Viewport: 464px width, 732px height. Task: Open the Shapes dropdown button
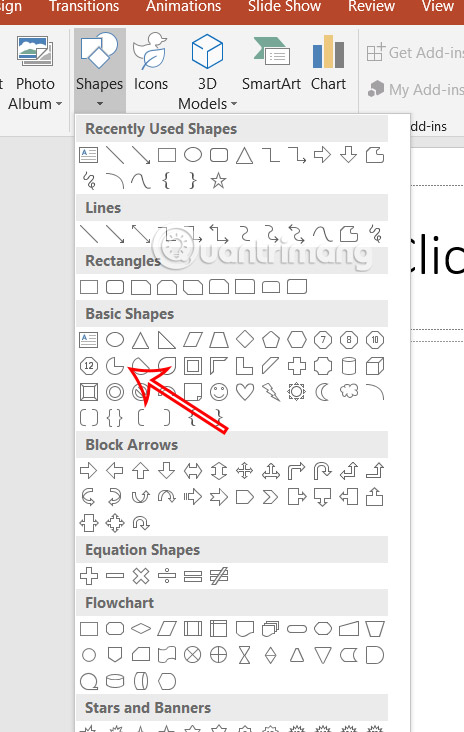(x=99, y=70)
